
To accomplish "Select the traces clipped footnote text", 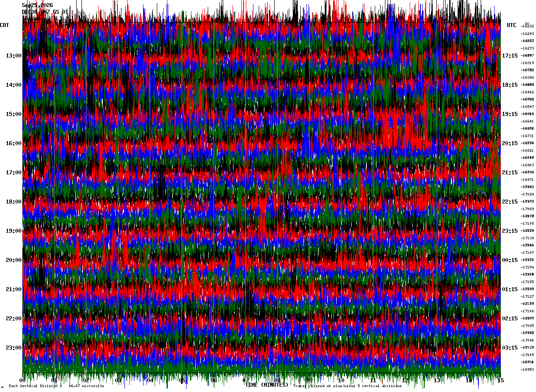I will [x=347, y=386].
